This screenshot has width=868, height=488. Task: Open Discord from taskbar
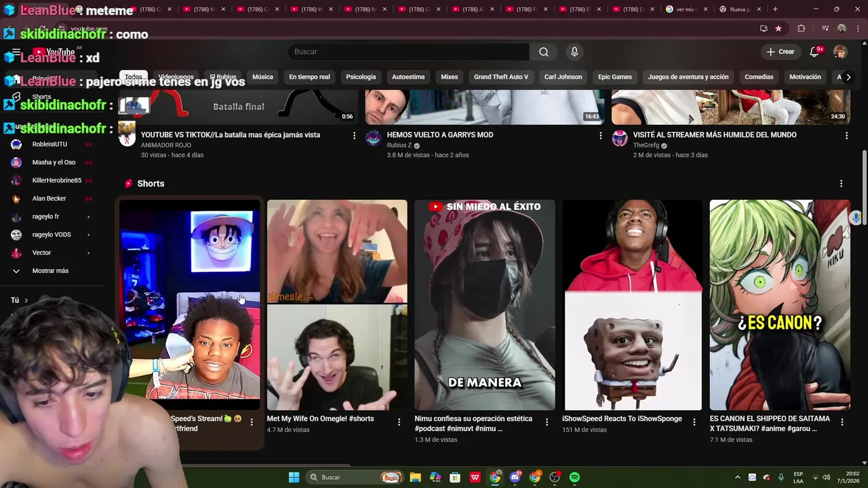pos(515,477)
